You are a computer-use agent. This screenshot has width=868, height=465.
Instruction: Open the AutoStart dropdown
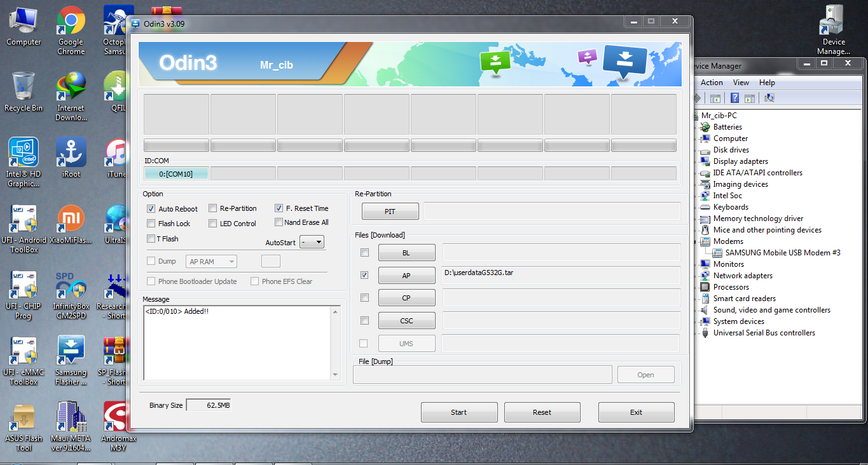coord(312,242)
